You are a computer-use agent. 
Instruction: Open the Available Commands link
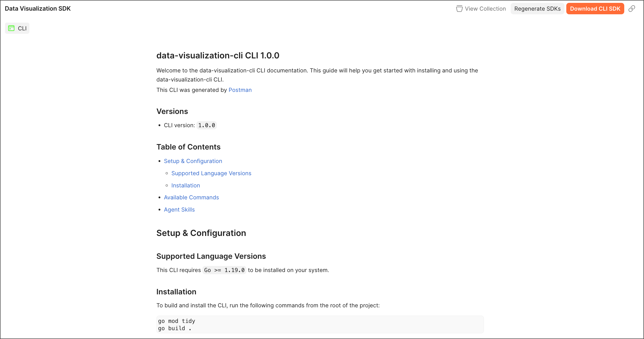coord(191,198)
